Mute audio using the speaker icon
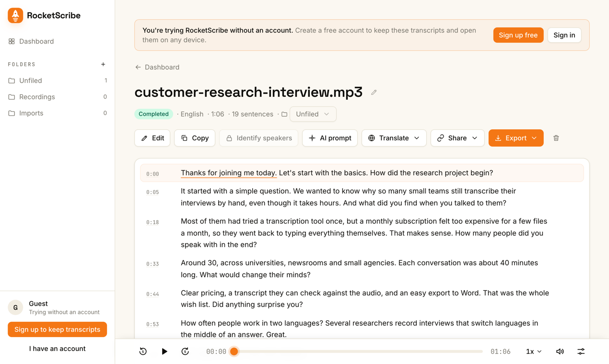 click(560, 352)
